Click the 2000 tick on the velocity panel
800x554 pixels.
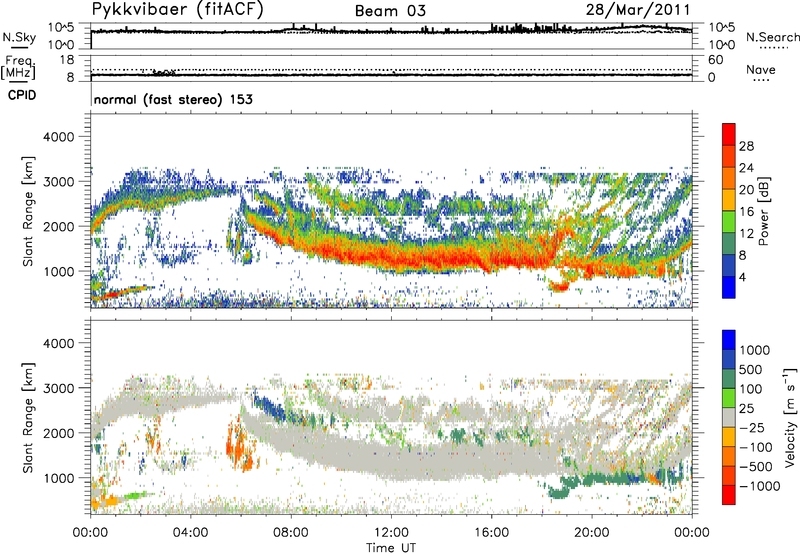[58, 433]
